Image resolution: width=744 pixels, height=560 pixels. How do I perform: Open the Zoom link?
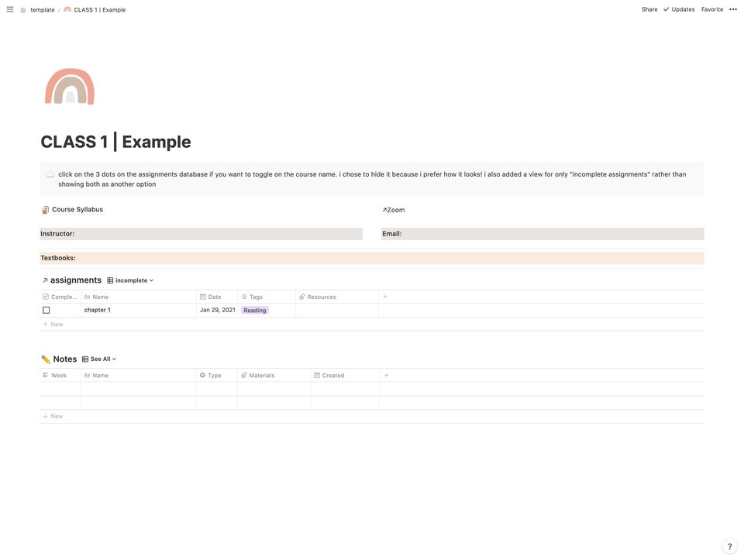coord(394,210)
